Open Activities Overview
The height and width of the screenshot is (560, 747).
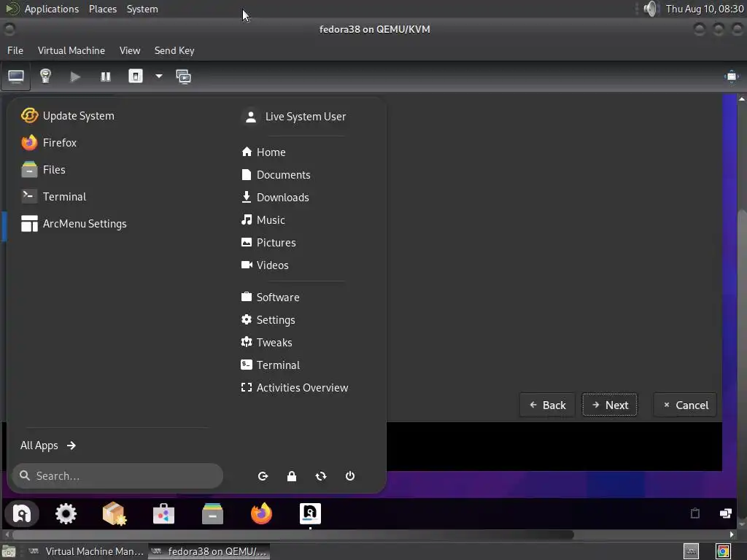click(x=295, y=388)
